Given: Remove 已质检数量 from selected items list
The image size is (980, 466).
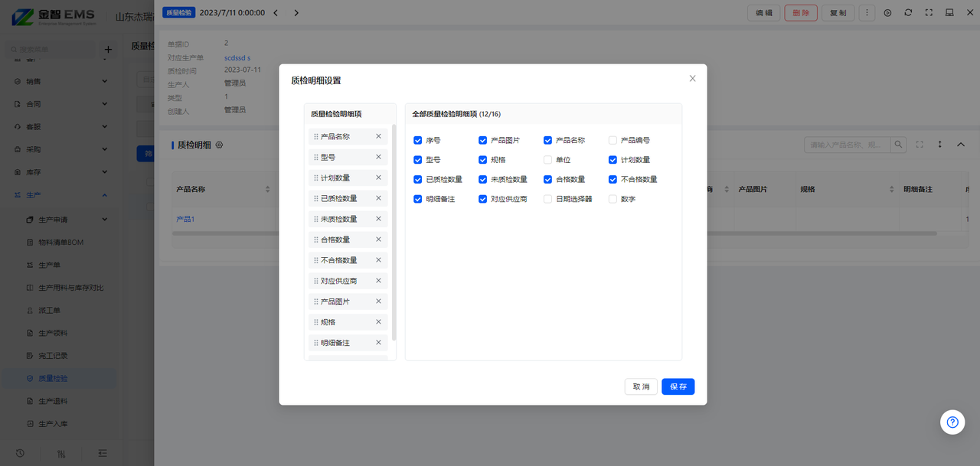Looking at the screenshot, I should 378,198.
